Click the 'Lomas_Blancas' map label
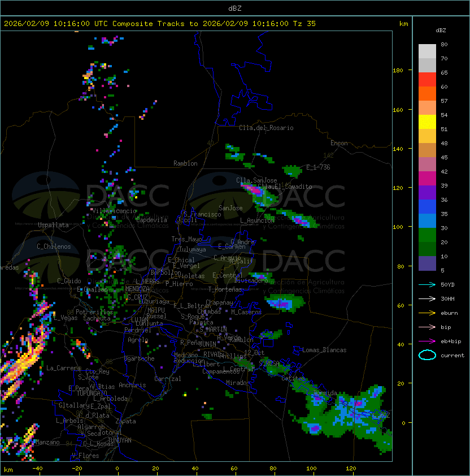 [x=324, y=350]
